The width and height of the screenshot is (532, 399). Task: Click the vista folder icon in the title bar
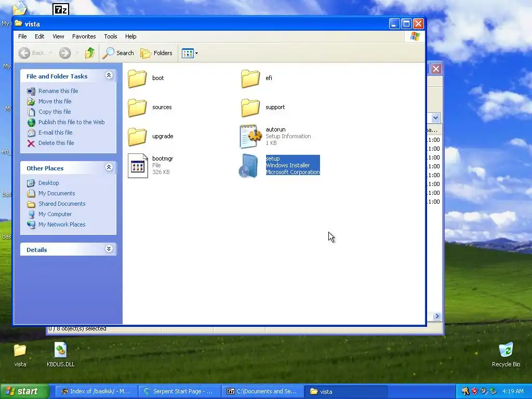click(18, 24)
